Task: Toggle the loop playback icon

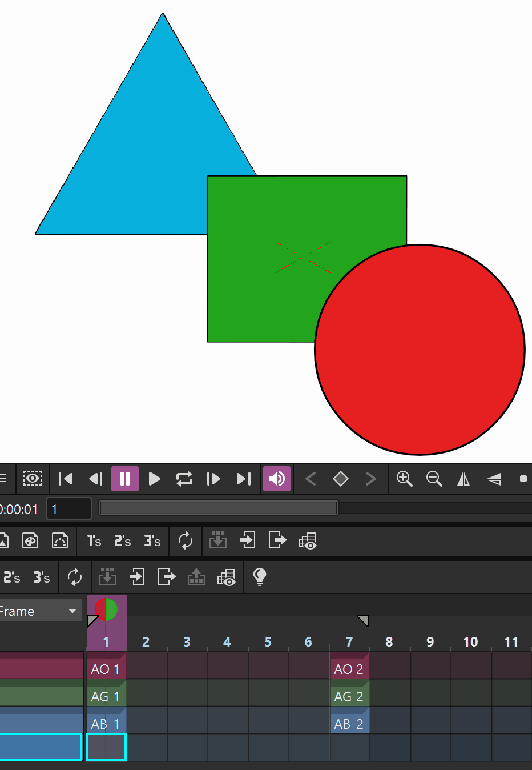Action: [184, 479]
